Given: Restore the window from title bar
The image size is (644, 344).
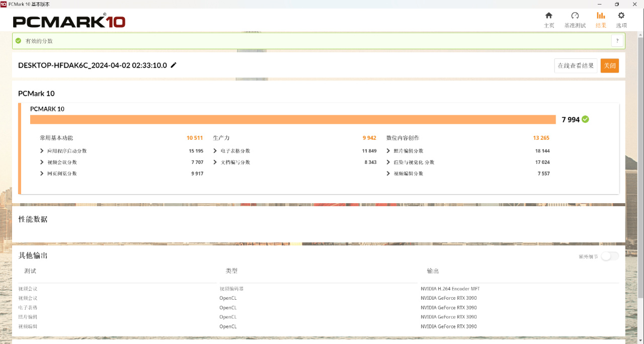Looking at the screenshot, I should 617,4.
